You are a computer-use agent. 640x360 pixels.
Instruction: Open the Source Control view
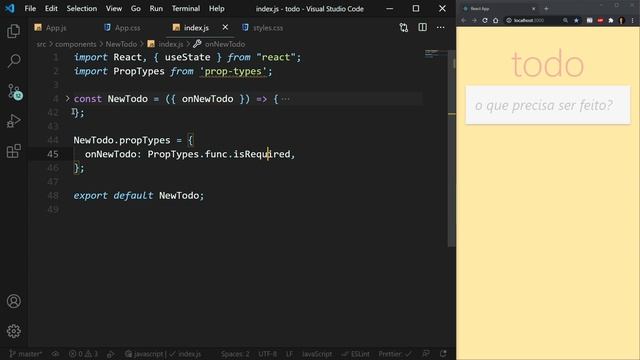coord(14,91)
